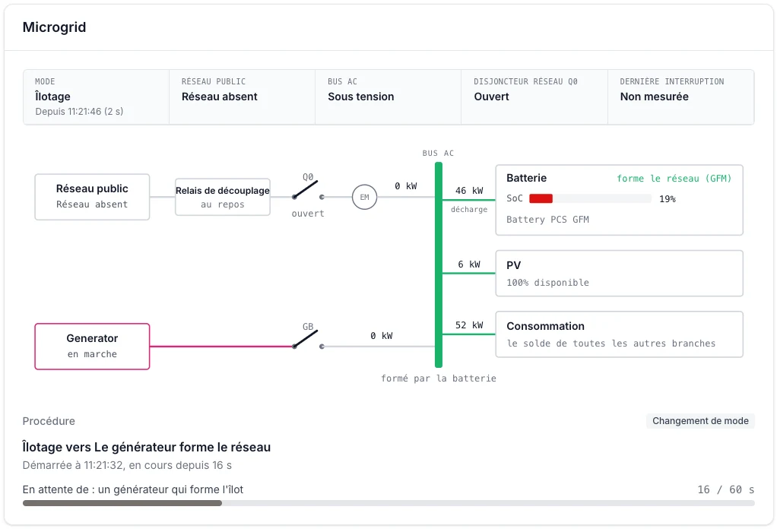This screenshot has height=532, width=777.
Task: Click the BUS AC label above the bus
Action: point(438,154)
